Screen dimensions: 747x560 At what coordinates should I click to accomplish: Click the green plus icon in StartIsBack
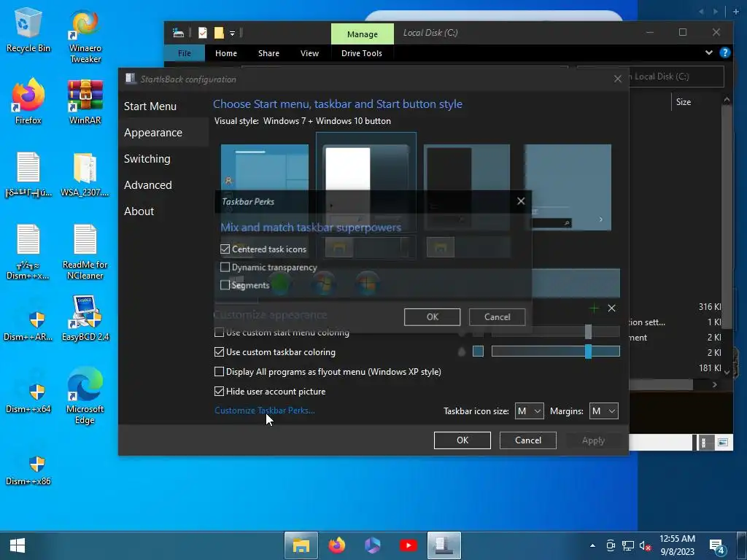[594, 308]
